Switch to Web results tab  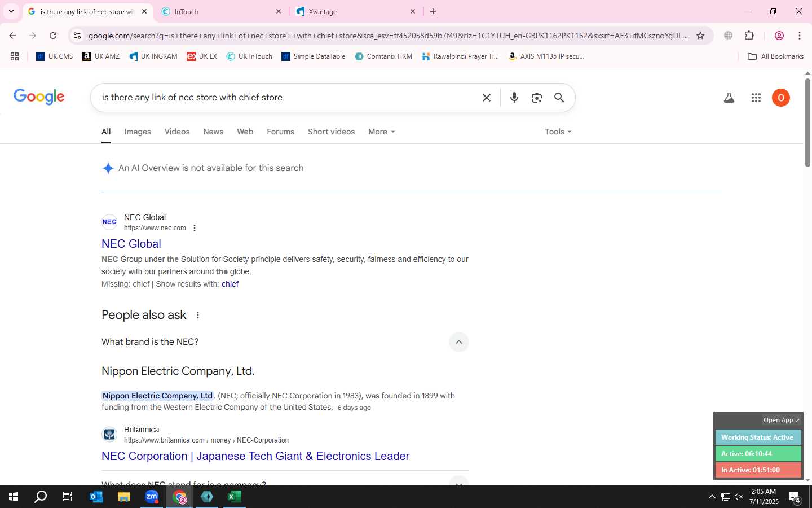pos(245,132)
